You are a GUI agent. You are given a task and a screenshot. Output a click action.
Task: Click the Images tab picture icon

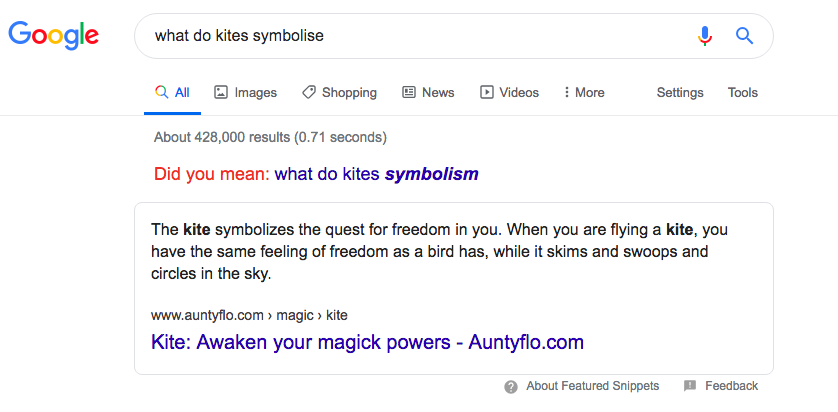[x=221, y=92]
